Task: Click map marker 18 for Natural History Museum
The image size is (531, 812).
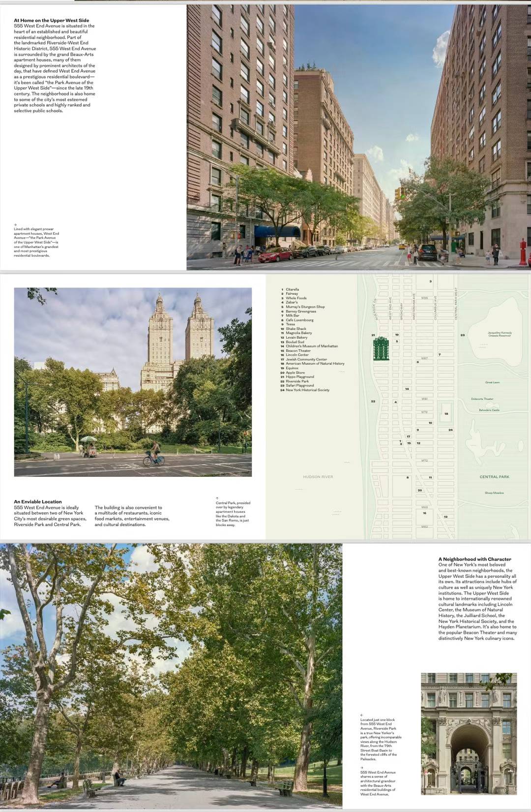Action: pos(446,413)
